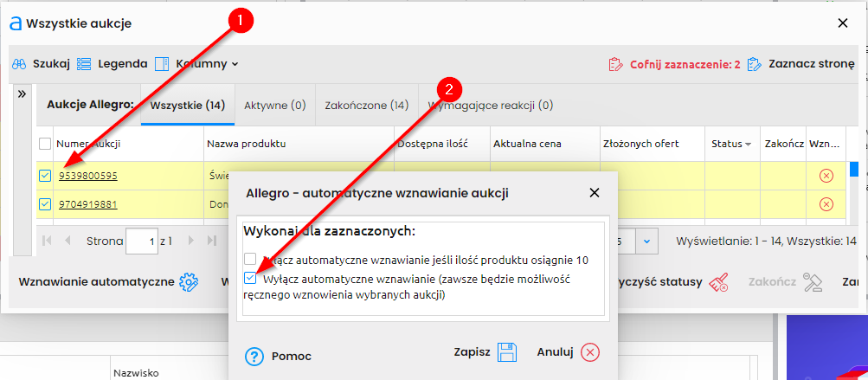Screen dimensions: 868x380
Task: Open Status column sort dropdown arrow
Action: click(x=749, y=145)
